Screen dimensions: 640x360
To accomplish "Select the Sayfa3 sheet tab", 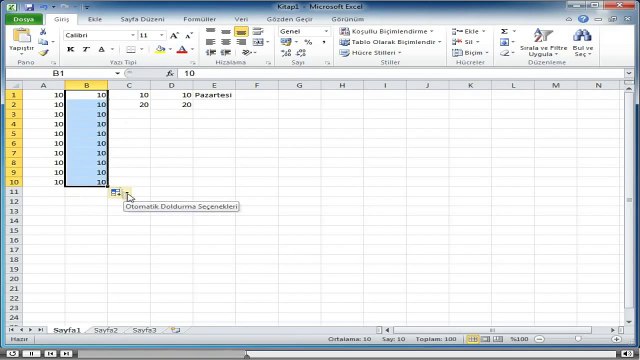I will coord(144,330).
